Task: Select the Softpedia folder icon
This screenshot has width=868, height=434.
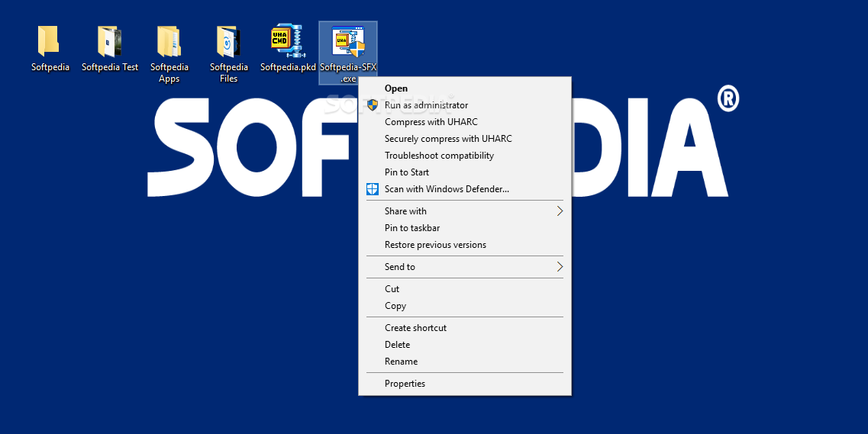Action: [x=49, y=41]
